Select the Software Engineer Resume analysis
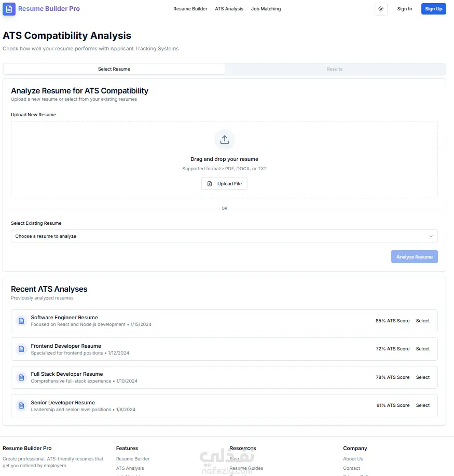 (423, 321)
